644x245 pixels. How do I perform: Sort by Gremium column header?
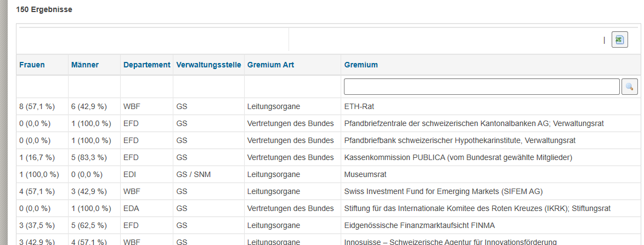pos(361,65)
